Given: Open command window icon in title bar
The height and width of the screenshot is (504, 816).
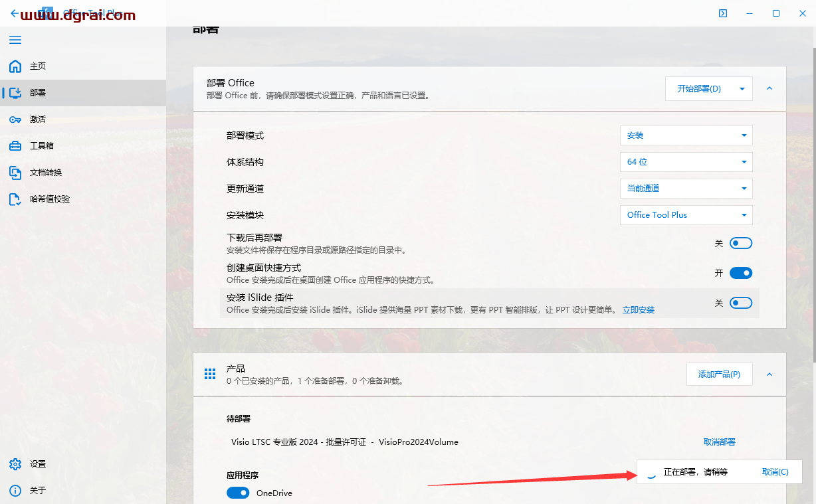Looking at the screenshot, I should [723, 13].
